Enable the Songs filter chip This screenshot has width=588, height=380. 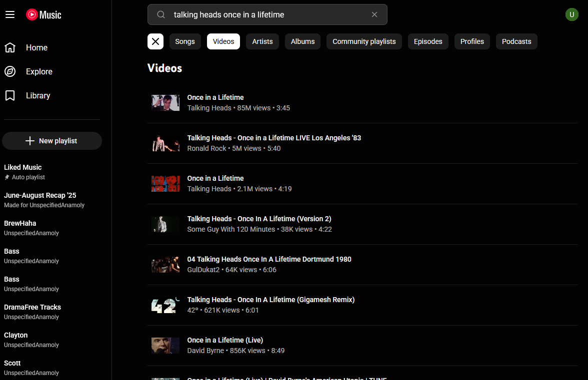click(185, 41)
